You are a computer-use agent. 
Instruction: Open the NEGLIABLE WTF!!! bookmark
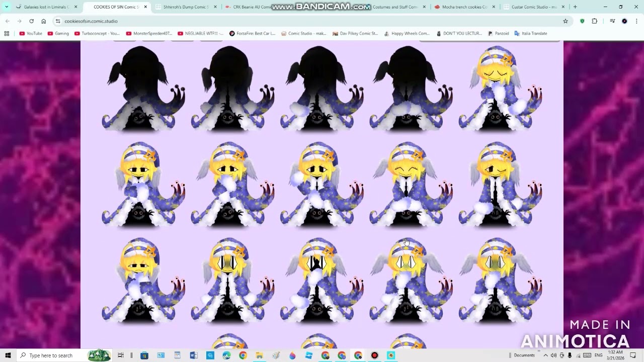tap(201, 33)
